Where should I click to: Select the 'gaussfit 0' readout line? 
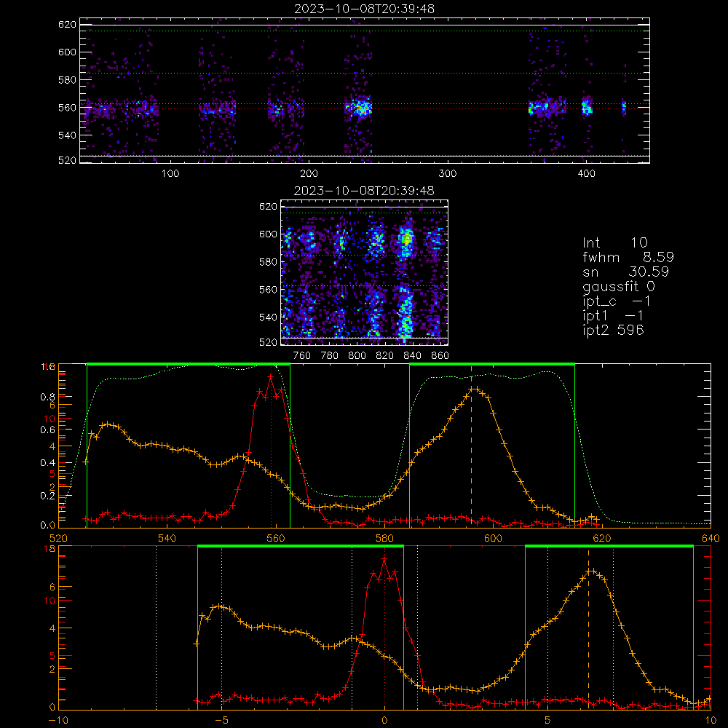[619, 286]
